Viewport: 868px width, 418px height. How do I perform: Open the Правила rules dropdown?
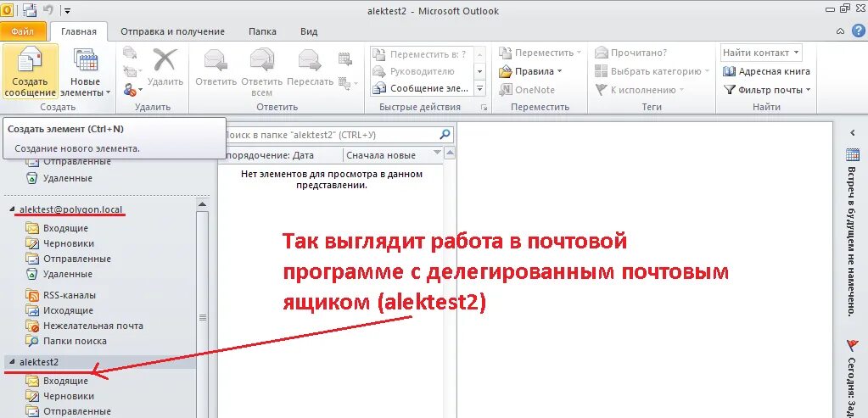[530, 71]
